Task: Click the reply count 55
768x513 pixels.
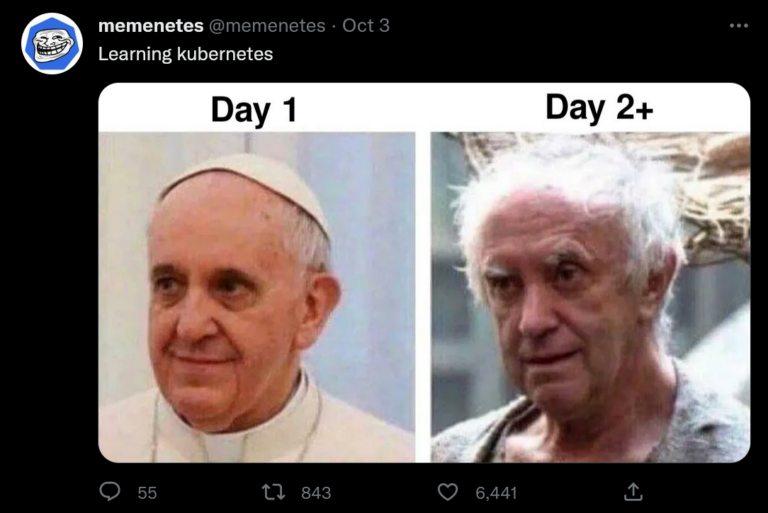Action: [x=147, y=493]
